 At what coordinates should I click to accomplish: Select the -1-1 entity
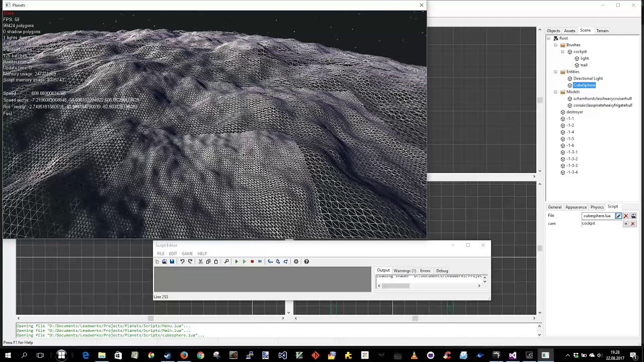coord(570,119)
